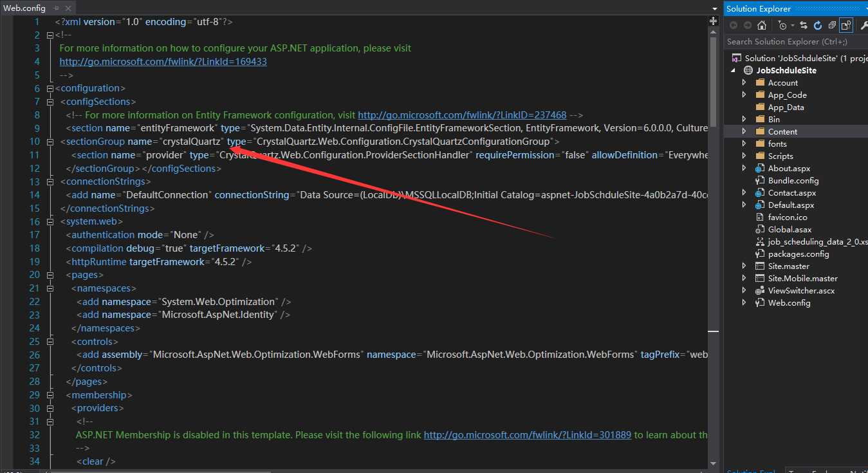Click the "crystalQuartz" name value on line 10

[x=191, y=142]
